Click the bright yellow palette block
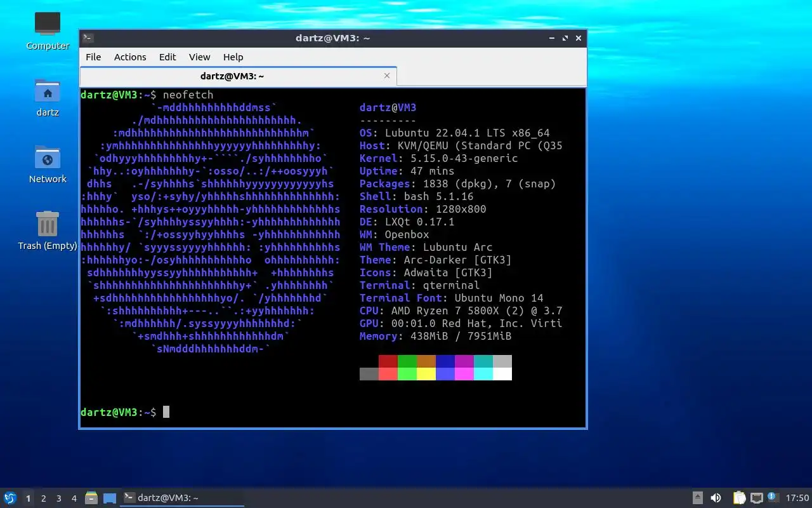Image resolution: width=812 pixels, height=508 pixels. [x=426, y=374]
